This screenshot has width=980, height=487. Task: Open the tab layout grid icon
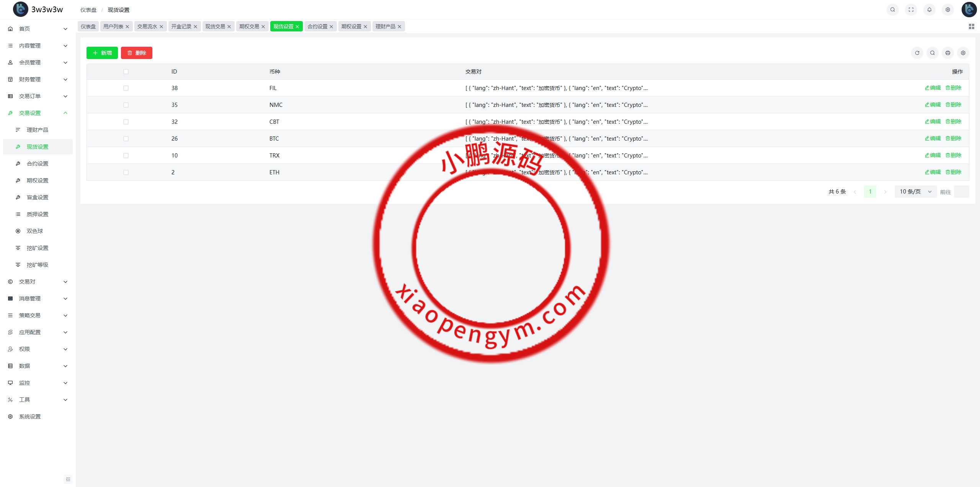click(x=971, y=26)
